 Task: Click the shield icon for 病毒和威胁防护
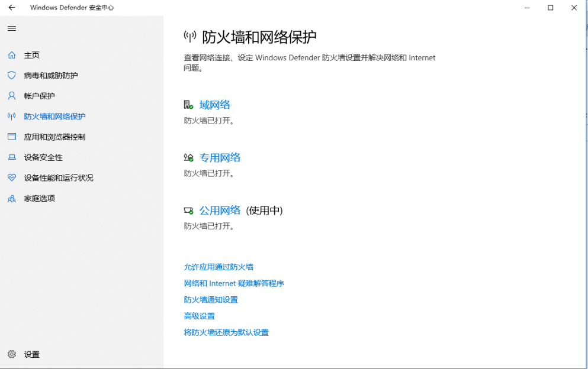click(x=12, y=75)
